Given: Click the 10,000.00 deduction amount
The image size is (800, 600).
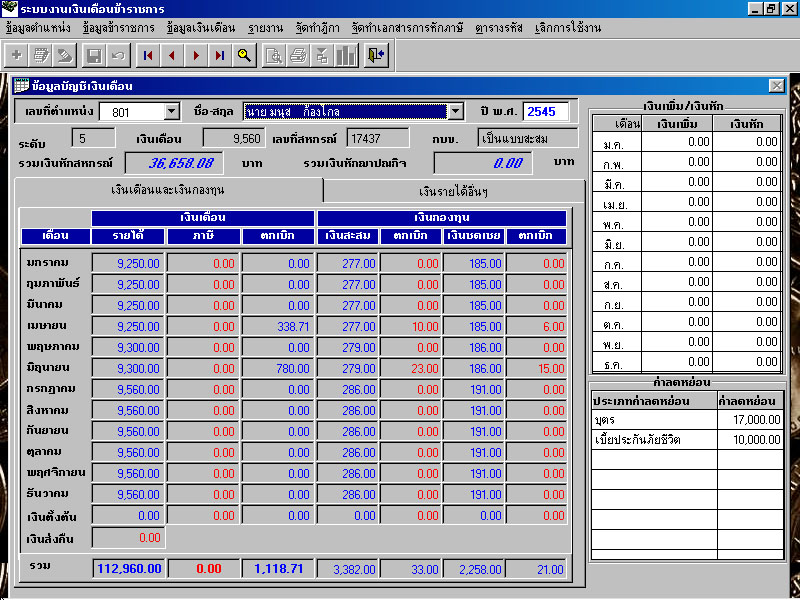Looking at the screenshot, I should (x=749, y=440).
